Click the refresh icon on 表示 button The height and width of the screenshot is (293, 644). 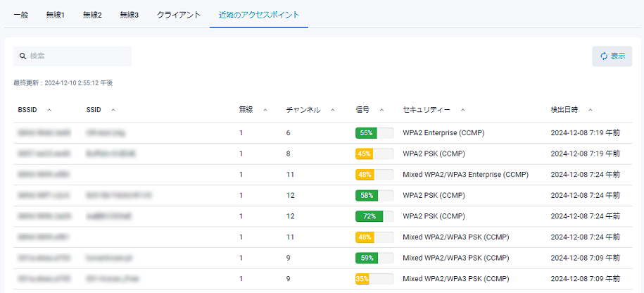coord(603,56)
